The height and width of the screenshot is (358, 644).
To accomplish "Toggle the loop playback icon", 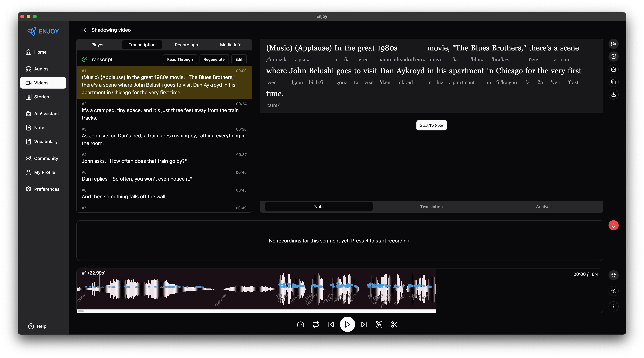I will tap(316, 325).
